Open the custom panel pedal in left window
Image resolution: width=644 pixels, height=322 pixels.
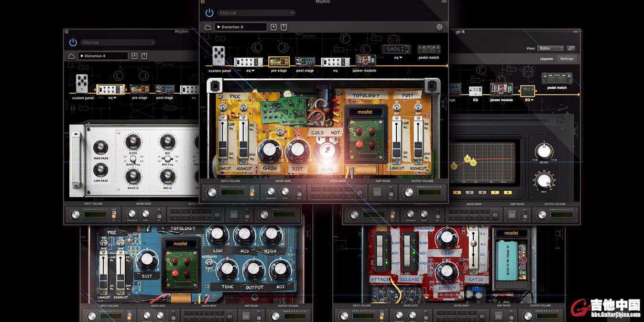pos(83,84)
